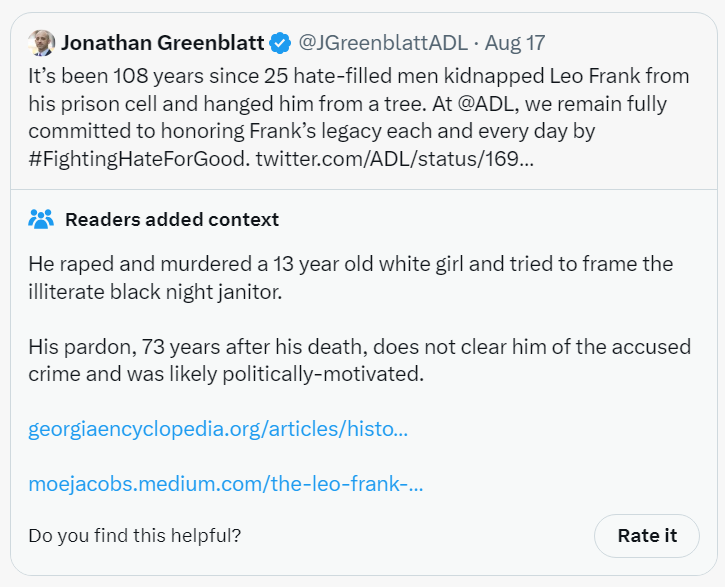Click the Readers added context heading
725x587 pixels.
tap(172, 219)
